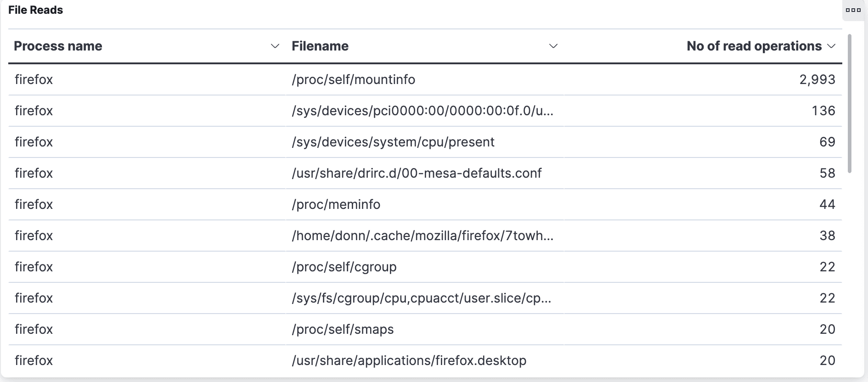
Task: Open No of read operations column chevron
Action: point(831,46)
